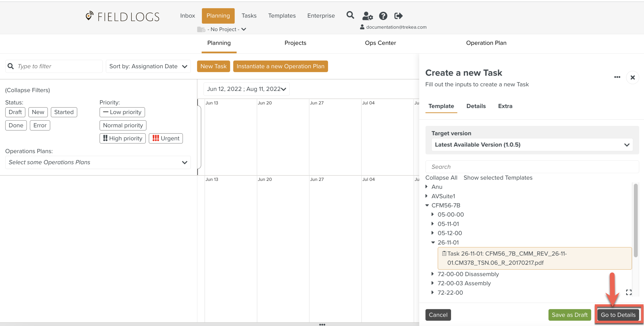Screen dimensions: 644x326
Task: Expand the 72-22-00 tree node
Action: coord(433,292)
